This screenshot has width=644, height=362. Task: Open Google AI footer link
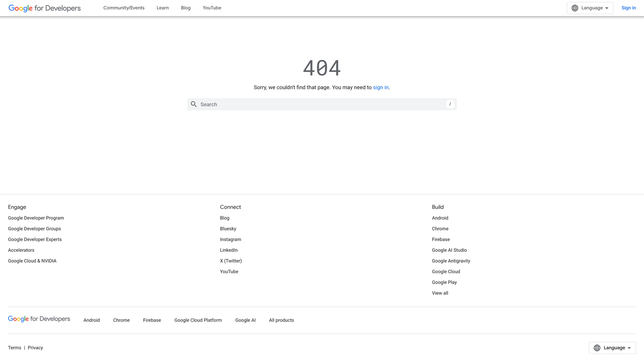[x=246, y=321]
